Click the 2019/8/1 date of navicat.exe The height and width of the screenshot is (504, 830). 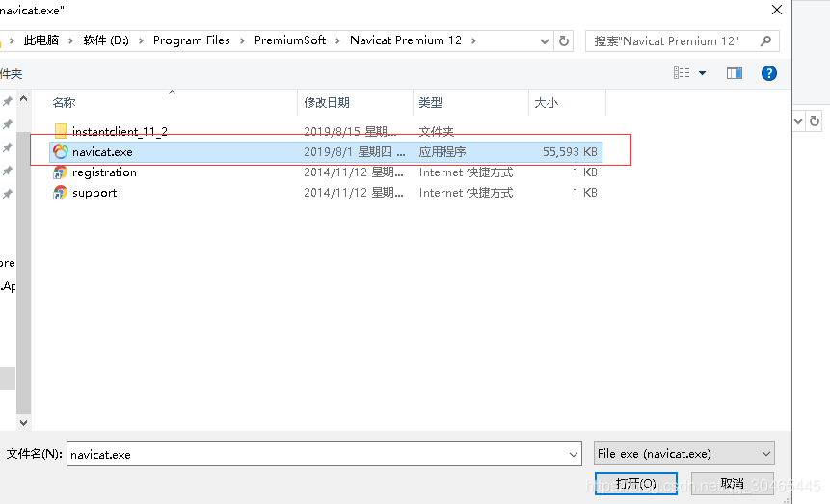tap(354, 152)
